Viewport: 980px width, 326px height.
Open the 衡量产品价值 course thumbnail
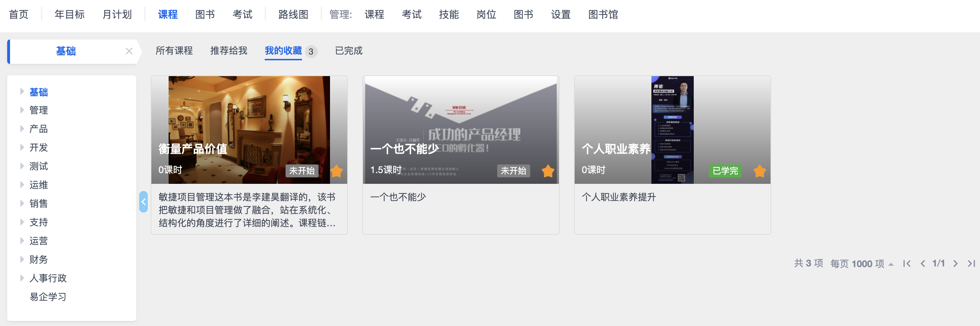point(249,130)
